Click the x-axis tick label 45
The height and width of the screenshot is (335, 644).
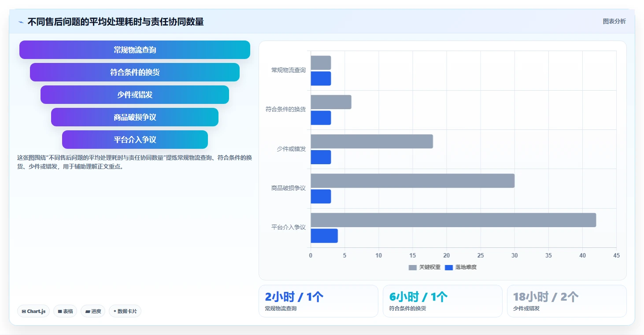tap(616, 255)
